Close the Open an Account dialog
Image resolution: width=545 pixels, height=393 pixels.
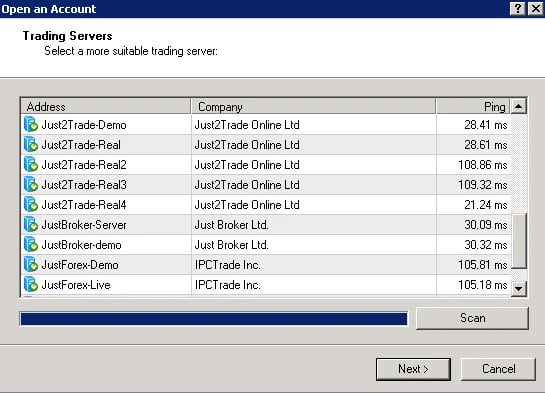click(536, 9)
